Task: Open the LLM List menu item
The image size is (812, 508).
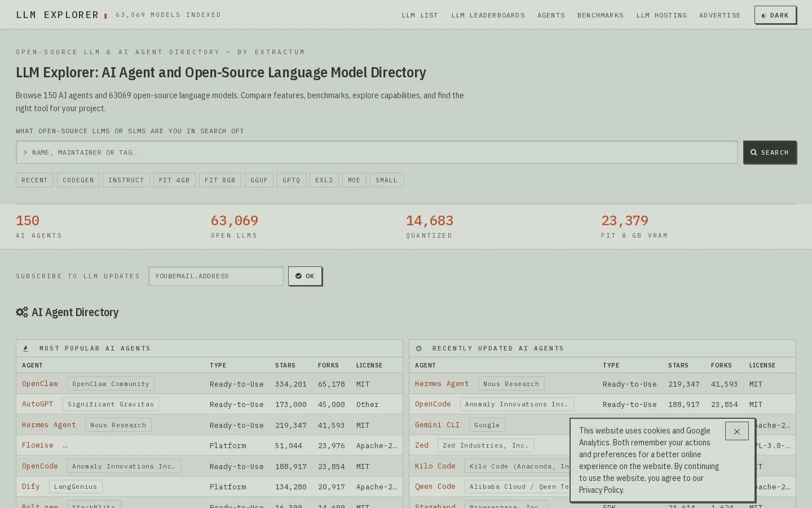Action: tap(420, 15)
